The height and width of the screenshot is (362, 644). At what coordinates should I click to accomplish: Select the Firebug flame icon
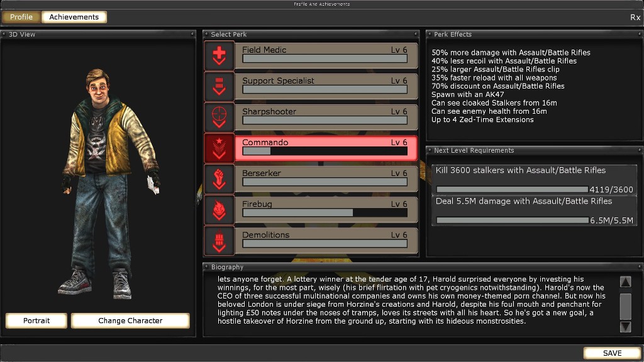click(x=219, y=209)
